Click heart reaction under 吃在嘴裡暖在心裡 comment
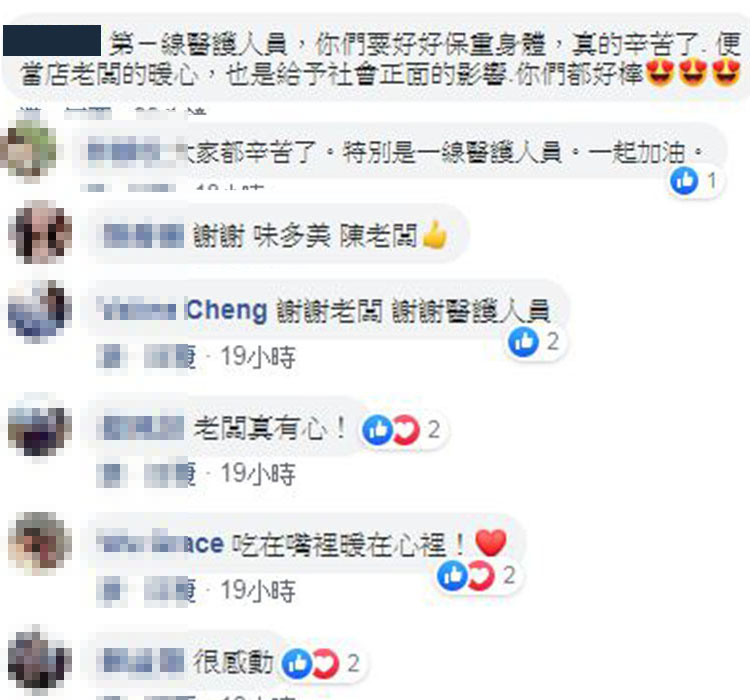750x700 pixels. (481, 575)
